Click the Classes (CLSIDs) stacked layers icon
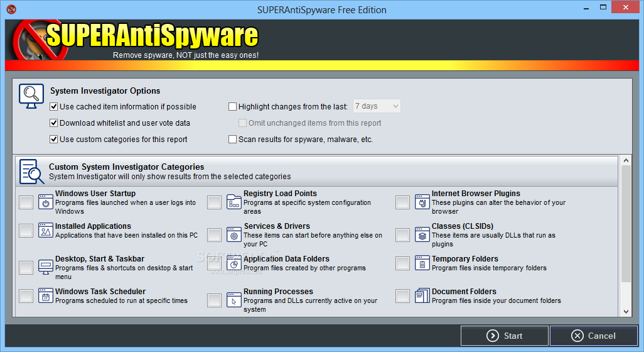This screenshot has height=352, width=644. pyautogui.click(x=422, y=235)
